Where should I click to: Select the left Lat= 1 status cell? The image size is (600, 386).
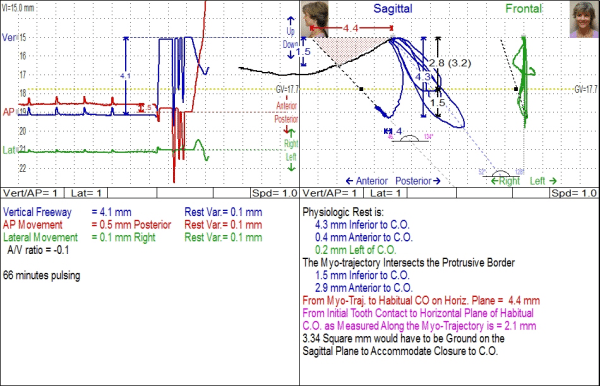coord(86,193)
